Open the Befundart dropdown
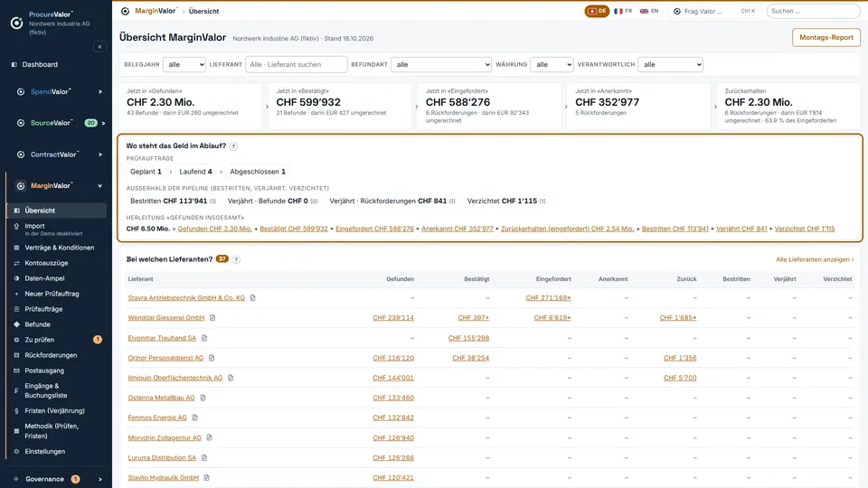 coord(441,65)
